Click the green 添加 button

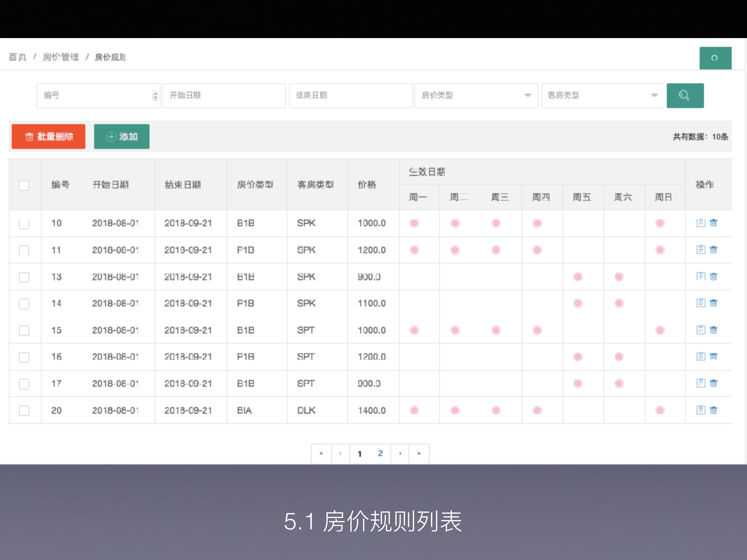pyautogui.click(x=122, y=137)
